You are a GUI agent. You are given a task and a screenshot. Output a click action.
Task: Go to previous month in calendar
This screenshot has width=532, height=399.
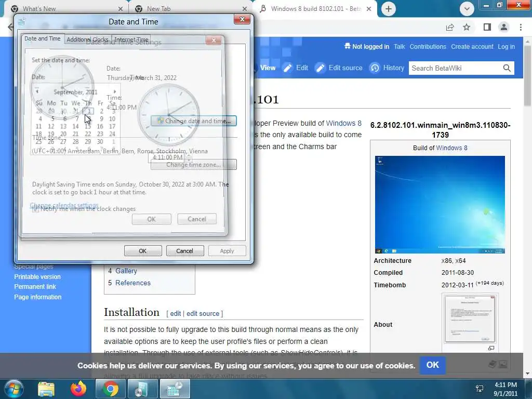37,91
